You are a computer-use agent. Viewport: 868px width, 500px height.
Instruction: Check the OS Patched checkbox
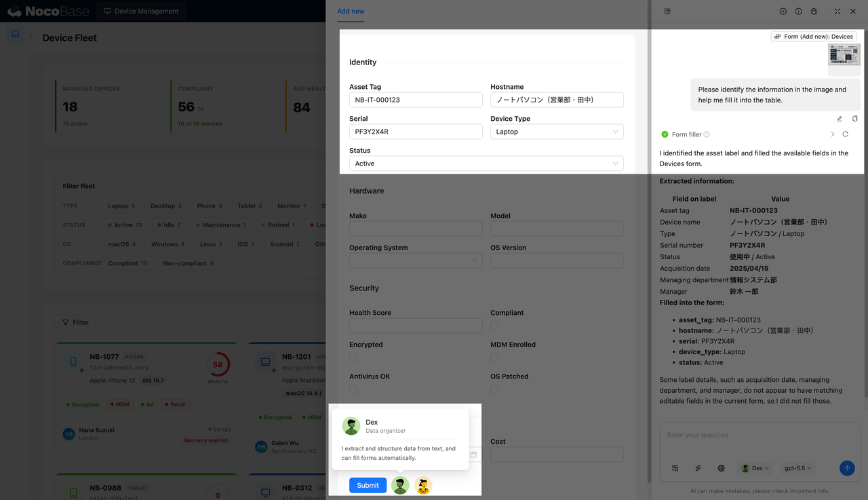[x=494, y=389]
